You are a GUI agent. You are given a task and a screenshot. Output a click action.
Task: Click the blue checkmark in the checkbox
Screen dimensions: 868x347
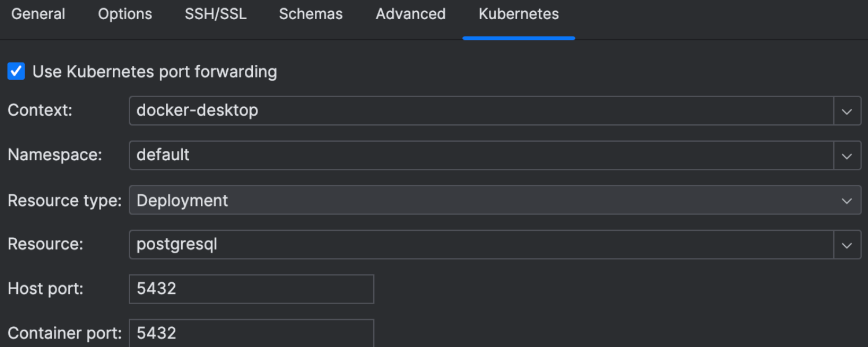pyautogui.click(x=16, y=71)
